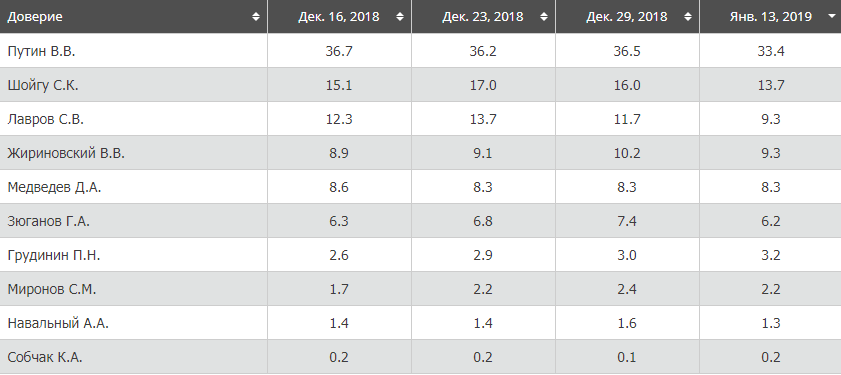Click sort arrows for Дек. 29, 2018
Image resolution: width=841 pixels, height=375 pixels.
(688, 17)
